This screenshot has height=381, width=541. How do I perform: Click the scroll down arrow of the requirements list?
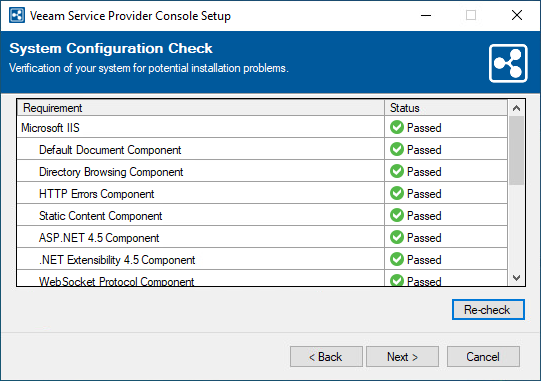(517, 278)
